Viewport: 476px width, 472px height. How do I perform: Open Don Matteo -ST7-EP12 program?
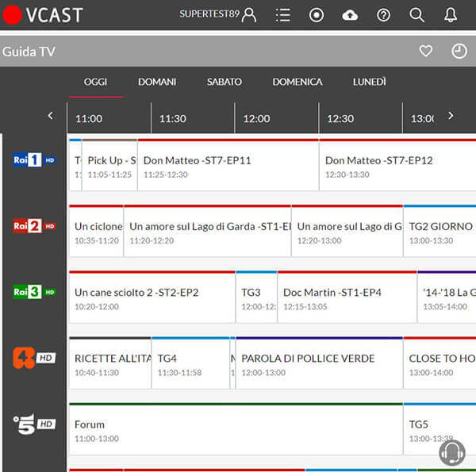(x=397, y=166)
